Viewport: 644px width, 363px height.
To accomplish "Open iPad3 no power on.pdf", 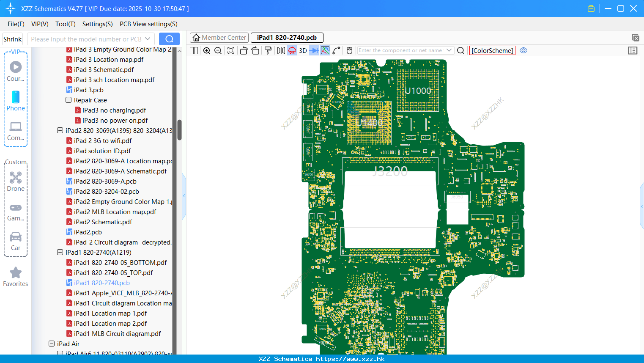I will coord(111,120).
